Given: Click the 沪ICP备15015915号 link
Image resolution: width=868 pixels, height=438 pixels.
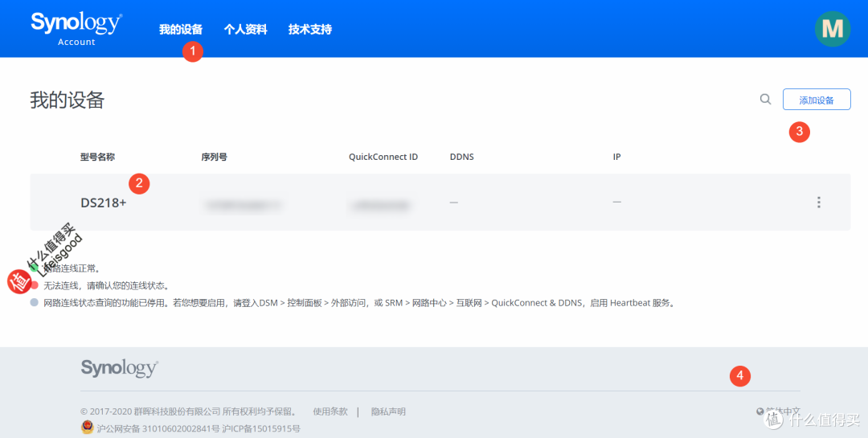Looking at the screenshot, I should (261, 428).
